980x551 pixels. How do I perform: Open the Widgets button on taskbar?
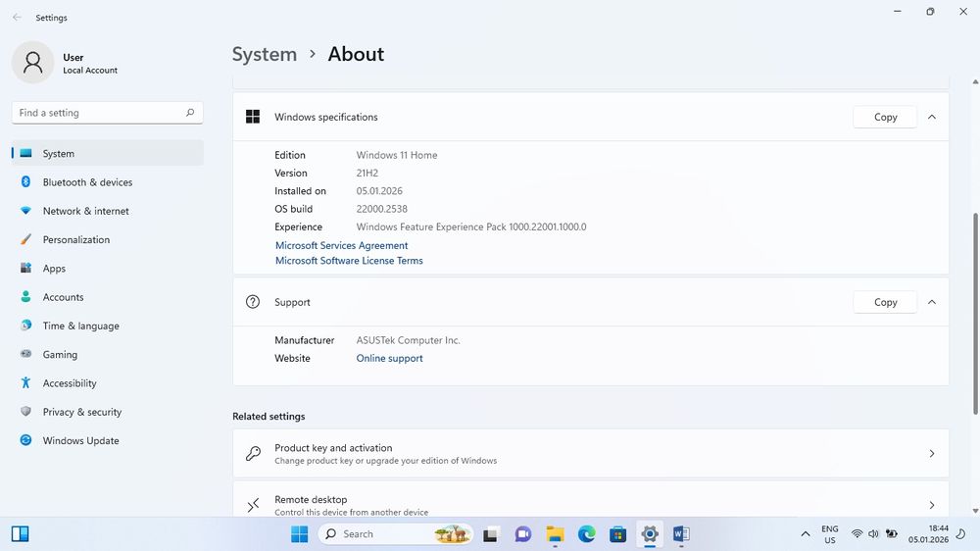pyautogui.click(x=20, y=533)
